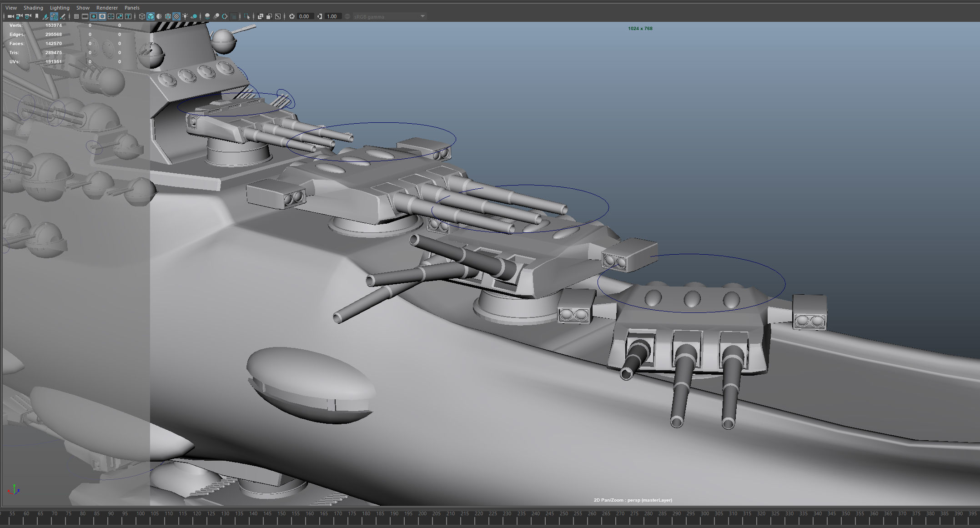Open the Lighting menu

click(59, 7)
